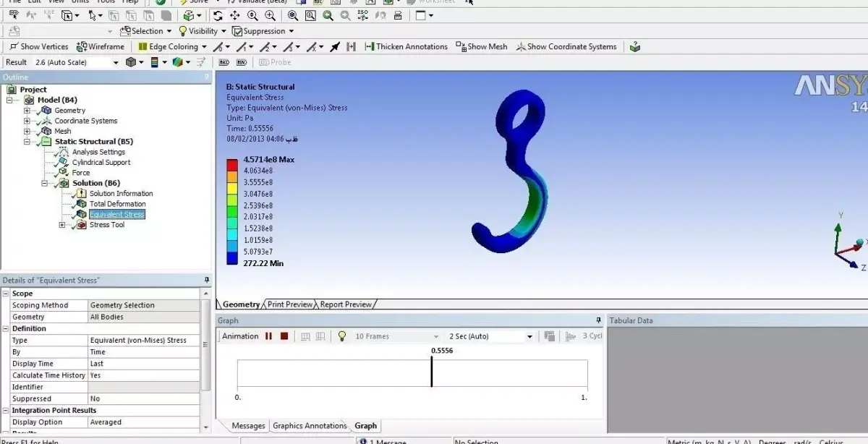
Task: Collapse the Solution (B6) node
Action: click(x=44, y=183)
